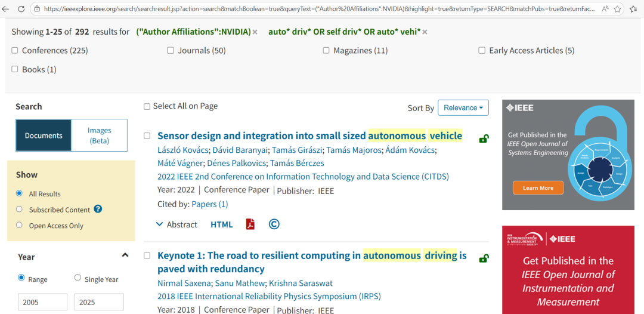Image resolution: width=644 pixels, height=314 pixels.
Task: Open author Tamás Girászi link
Action: pyautogui.click(x=296, y=150)
